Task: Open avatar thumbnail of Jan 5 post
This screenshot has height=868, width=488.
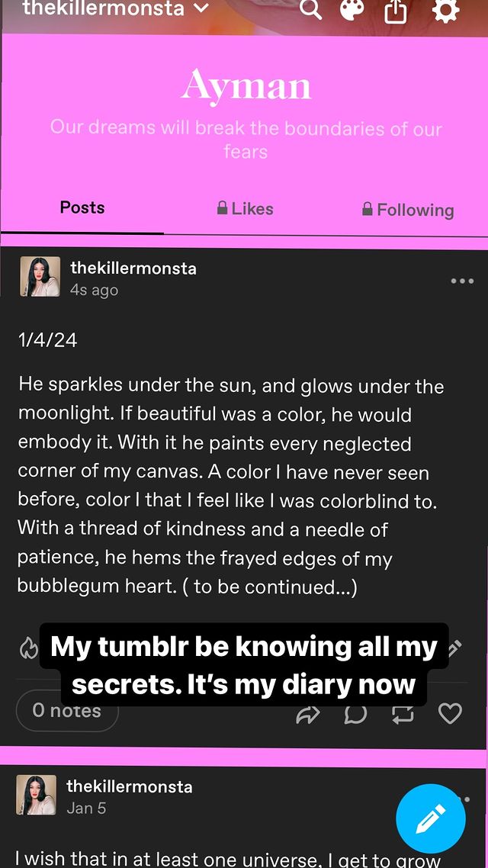Action: tap(37, 795)
